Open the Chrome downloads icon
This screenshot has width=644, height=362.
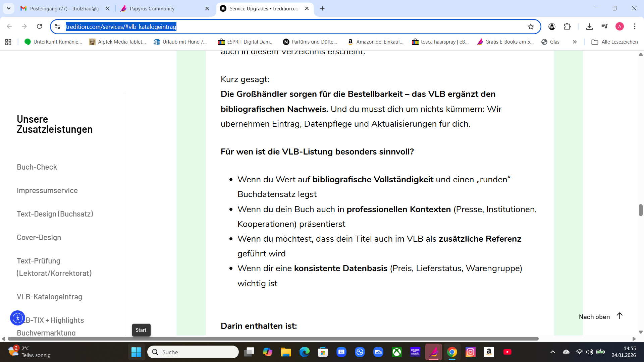[589, 26]
